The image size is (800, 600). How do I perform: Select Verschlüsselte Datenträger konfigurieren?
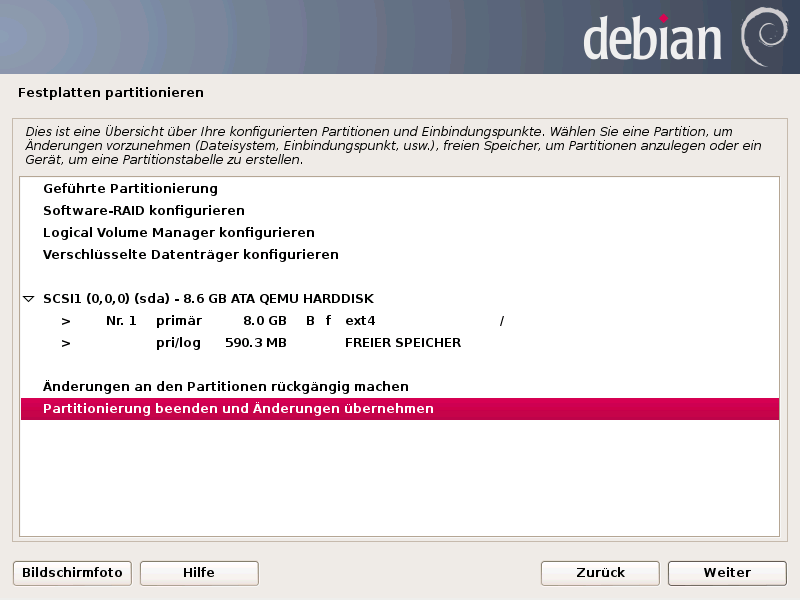pos(190,255)
